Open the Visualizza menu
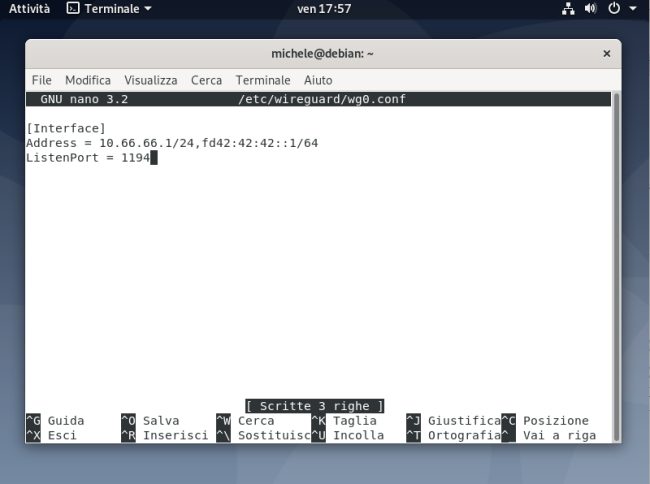Screen dimensions: 650x484 [151, 80]
